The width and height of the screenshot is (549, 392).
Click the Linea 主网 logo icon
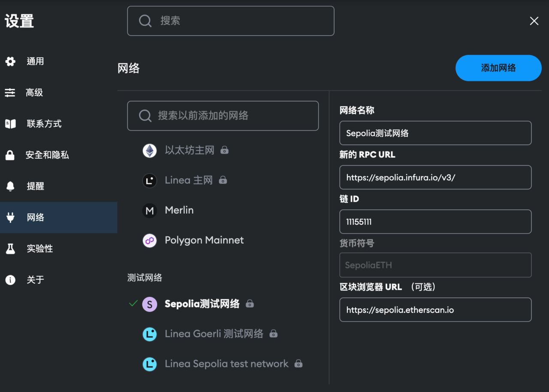pos(150,181)
